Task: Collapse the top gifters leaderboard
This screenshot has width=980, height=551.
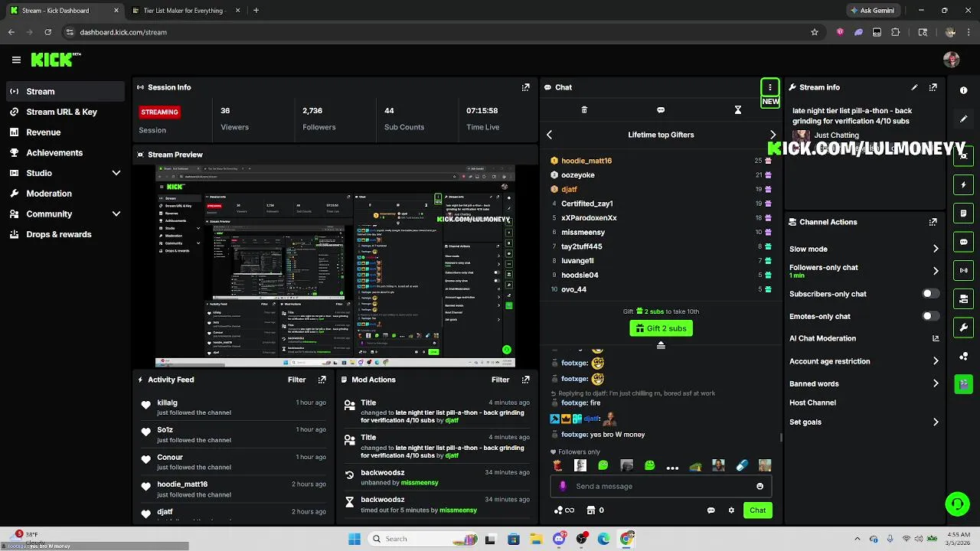Action: coord(661,345)
